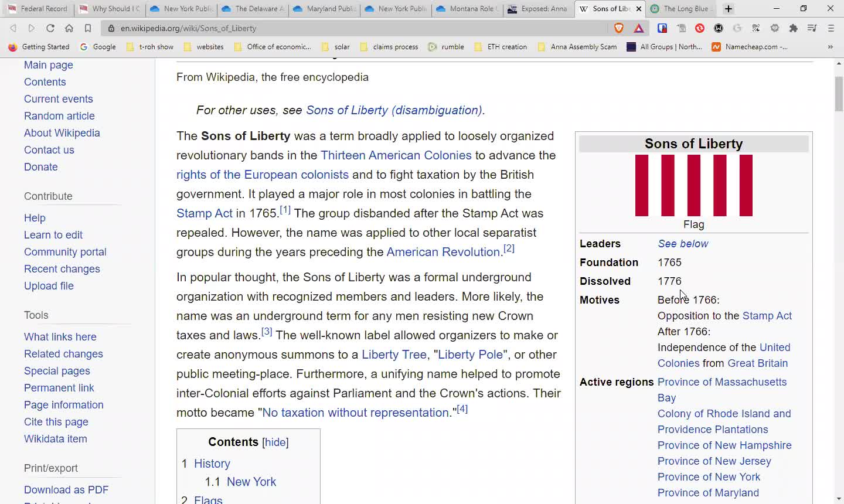Click the scrollbar down arrow
Screen dimensions: 844x504
coord(839,499)
